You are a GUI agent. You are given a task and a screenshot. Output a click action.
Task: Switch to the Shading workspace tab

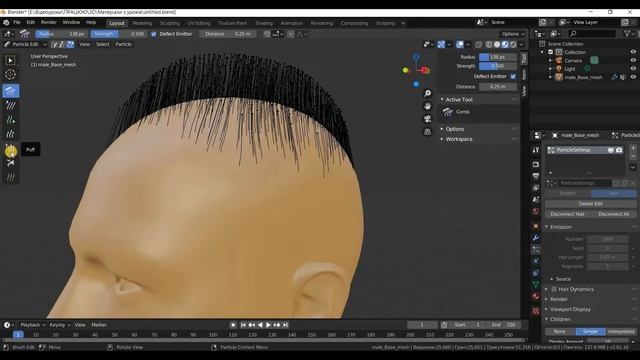pyautogui.click(x=264, y=23)
